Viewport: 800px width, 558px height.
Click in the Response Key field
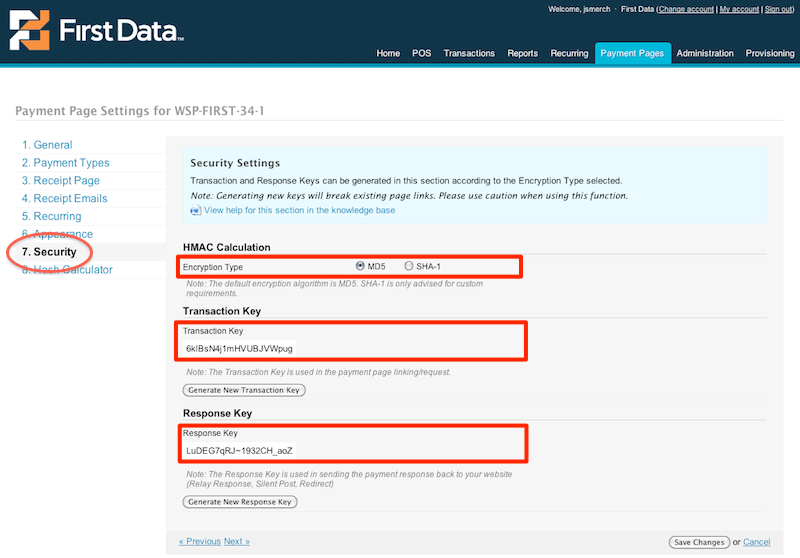240,451
